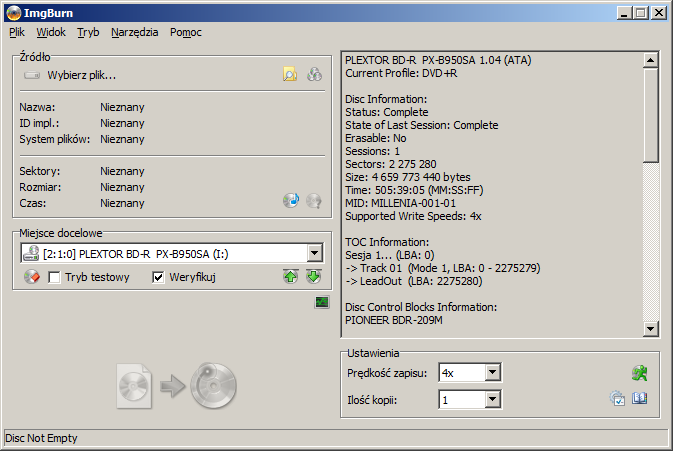Open the Plik menu
Image resolution: width=673 pixels, height=451 pixels.
pyautogui.click(x=17, y=32)
